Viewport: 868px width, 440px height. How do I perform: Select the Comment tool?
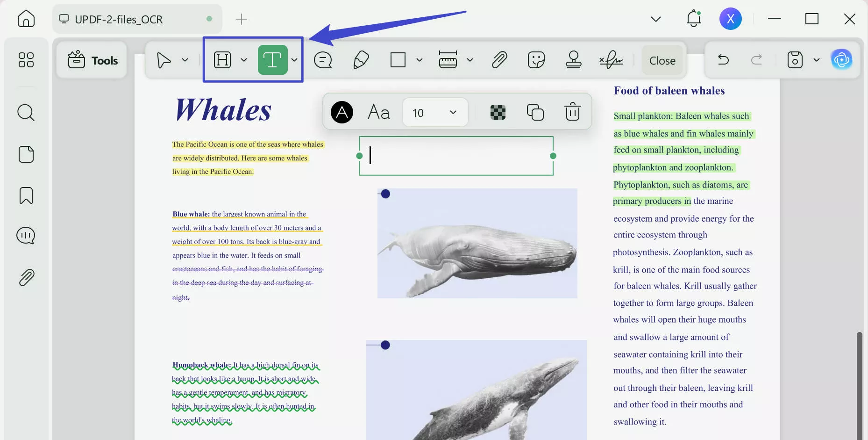pos(322,60)
